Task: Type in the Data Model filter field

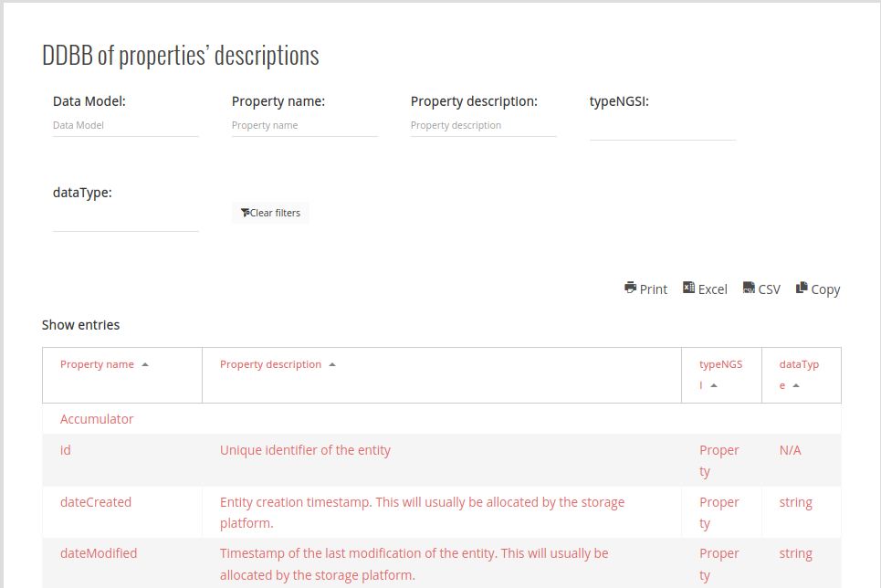Action: [125, 125]
